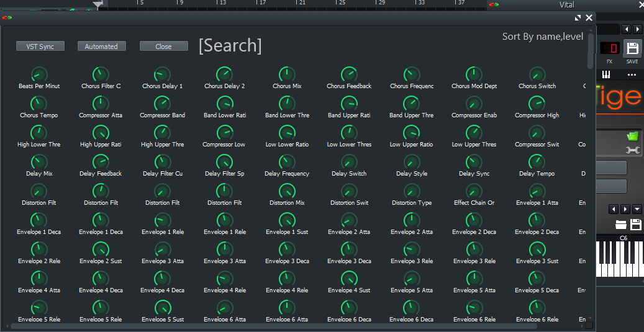644x332 pixels.
Task: Click the previous preset left arrow
Action: pyautogui.click(x=613, y=209)
